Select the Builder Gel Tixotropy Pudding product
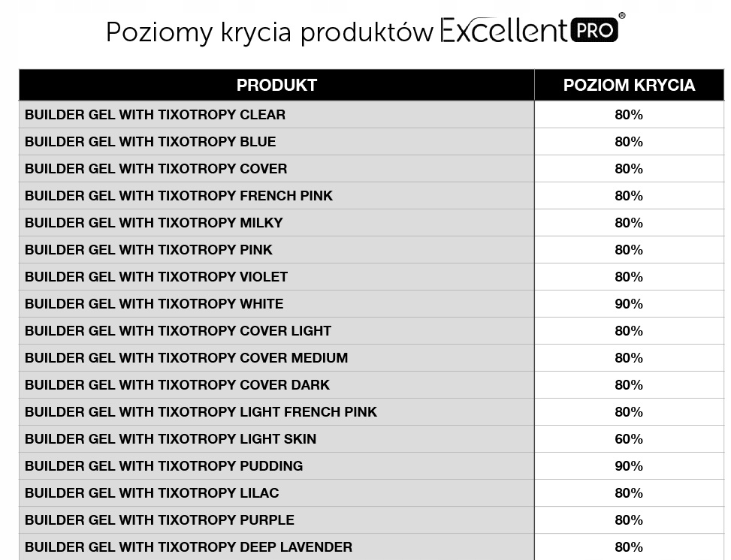731x560 pixels. pyautogui.click(x=164, y=466)
